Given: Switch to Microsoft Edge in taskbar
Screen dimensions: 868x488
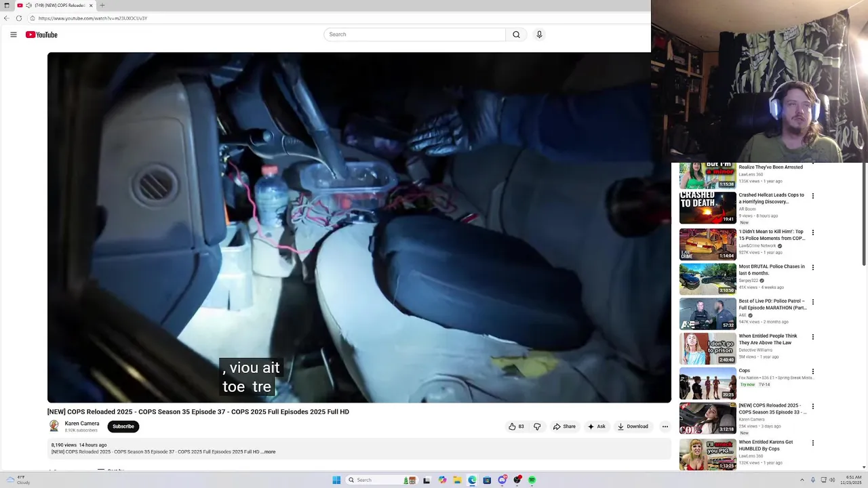Looking at the screenshot, I should [472, 480].
